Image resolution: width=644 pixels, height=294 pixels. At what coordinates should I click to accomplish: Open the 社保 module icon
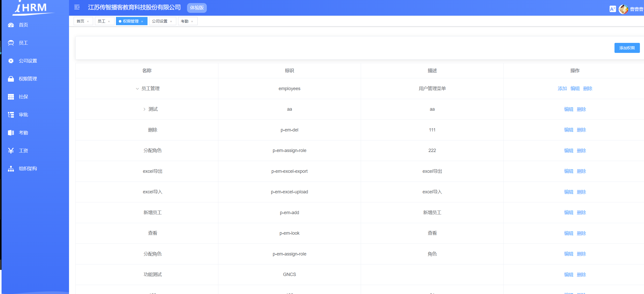pyautogui.click(x=11, y=97)
